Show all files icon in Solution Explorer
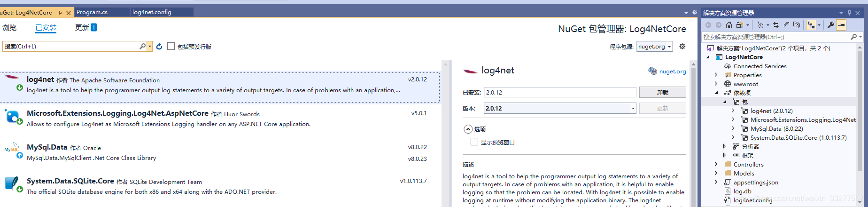 coord(797,25)
